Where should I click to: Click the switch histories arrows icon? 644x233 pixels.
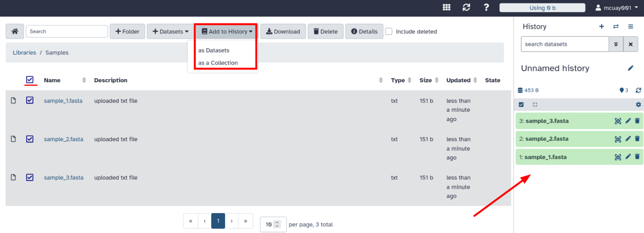pos(616,26)
